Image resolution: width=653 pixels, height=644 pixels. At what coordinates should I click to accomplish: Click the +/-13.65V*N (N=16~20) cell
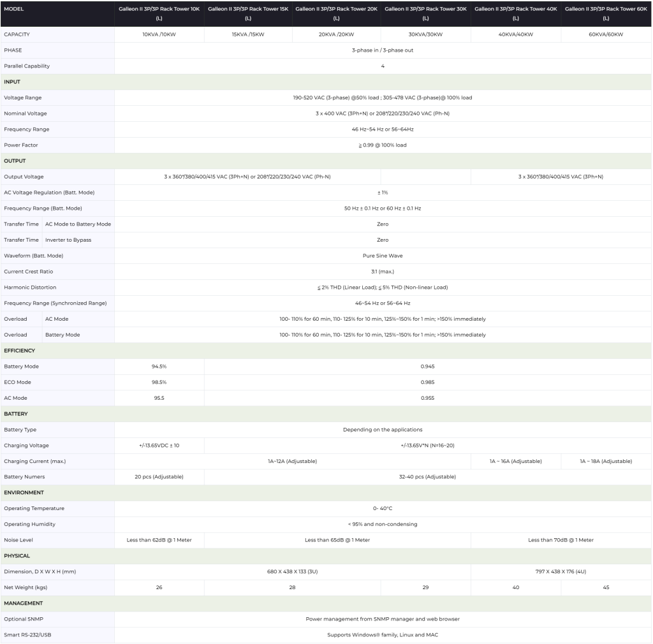click(428, 446)
